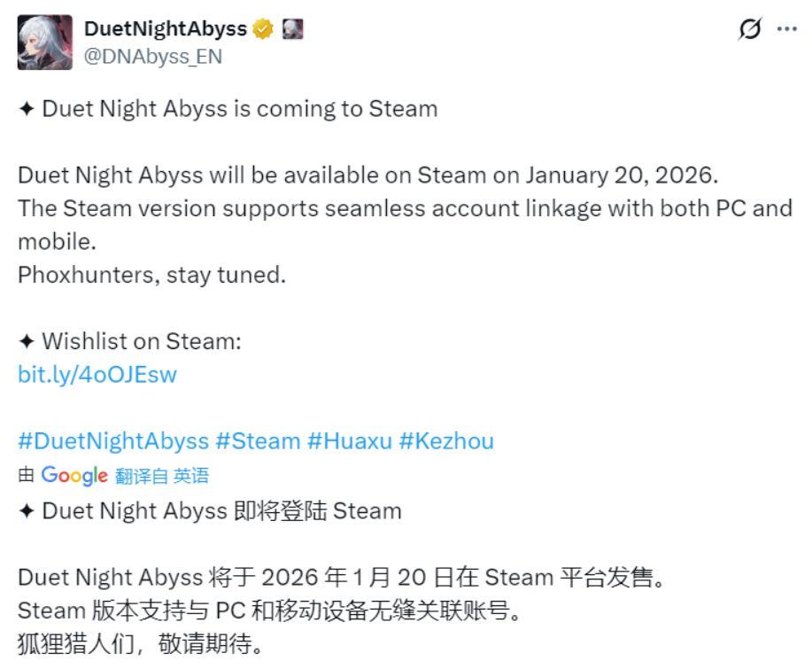
Task: Click the #Steam hashtag
Action: pos(258,440)
